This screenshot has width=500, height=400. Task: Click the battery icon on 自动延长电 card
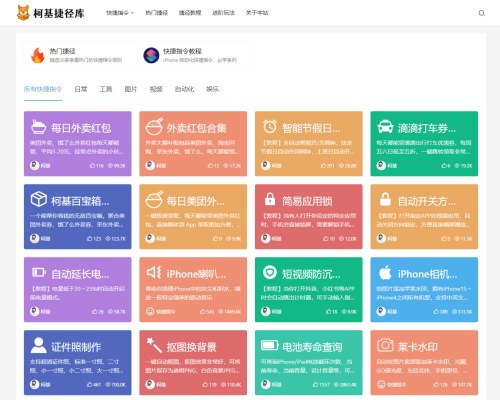(39, 273)
